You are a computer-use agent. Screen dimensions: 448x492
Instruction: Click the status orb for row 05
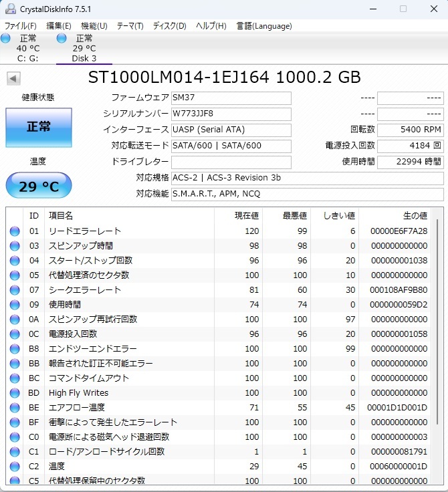[15, 275]
